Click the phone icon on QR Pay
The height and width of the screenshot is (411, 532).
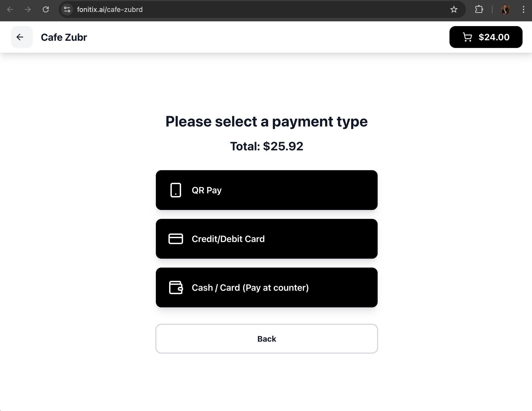pyautogui.click(x=176, y=190)
